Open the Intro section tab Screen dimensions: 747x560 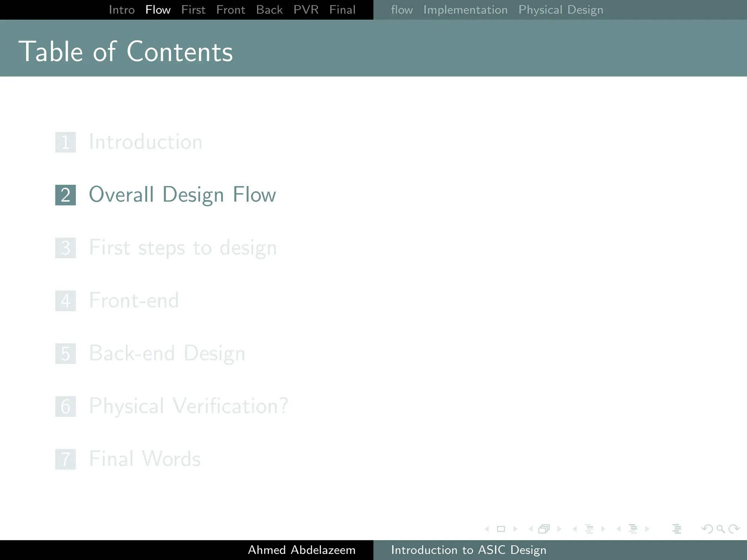122,10
